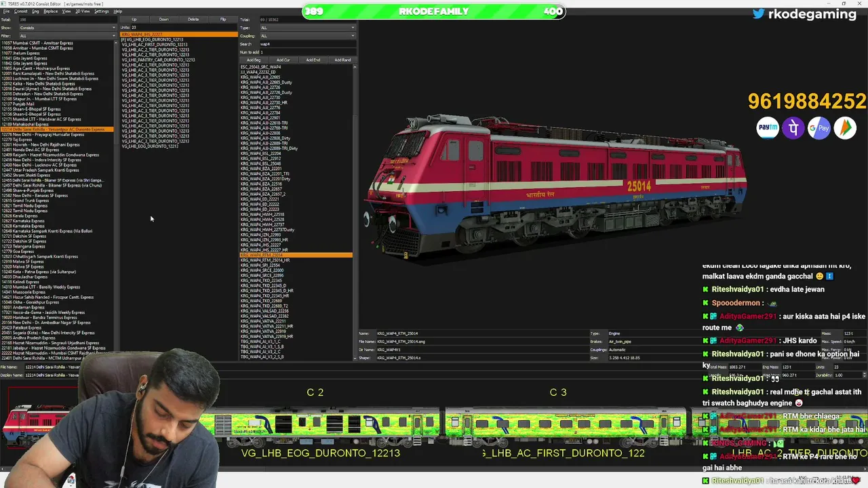
Task: Select 12301 Howrah - New Delhi Rajdhani Express
Action: [41, 145]
